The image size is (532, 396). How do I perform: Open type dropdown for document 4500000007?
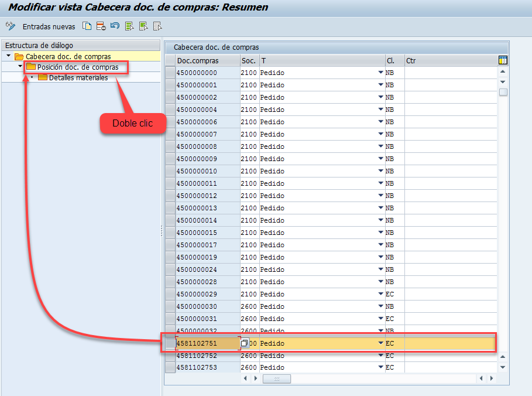(x=380, y=134)
